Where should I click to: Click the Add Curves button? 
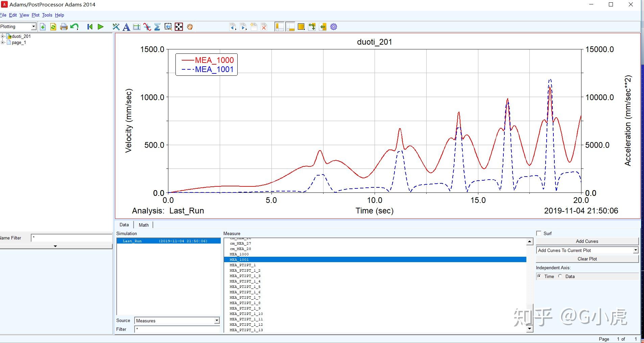587,241
